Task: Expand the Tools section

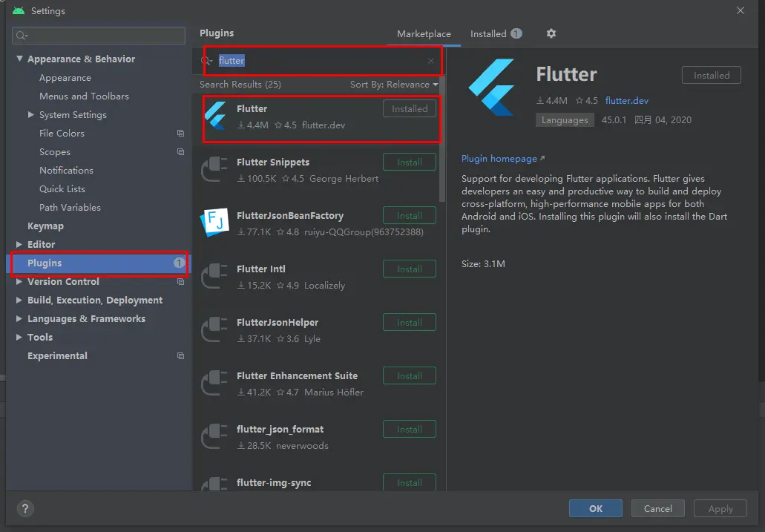Action: coord(19,338)
